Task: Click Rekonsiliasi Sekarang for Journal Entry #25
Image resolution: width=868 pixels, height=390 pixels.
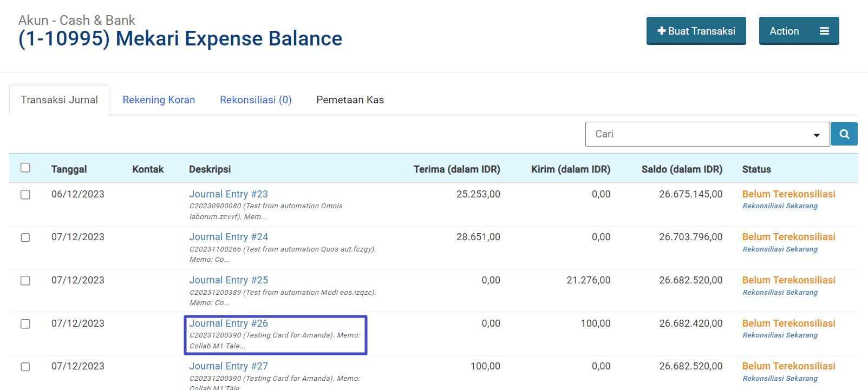Action: [x=780, y=293]
